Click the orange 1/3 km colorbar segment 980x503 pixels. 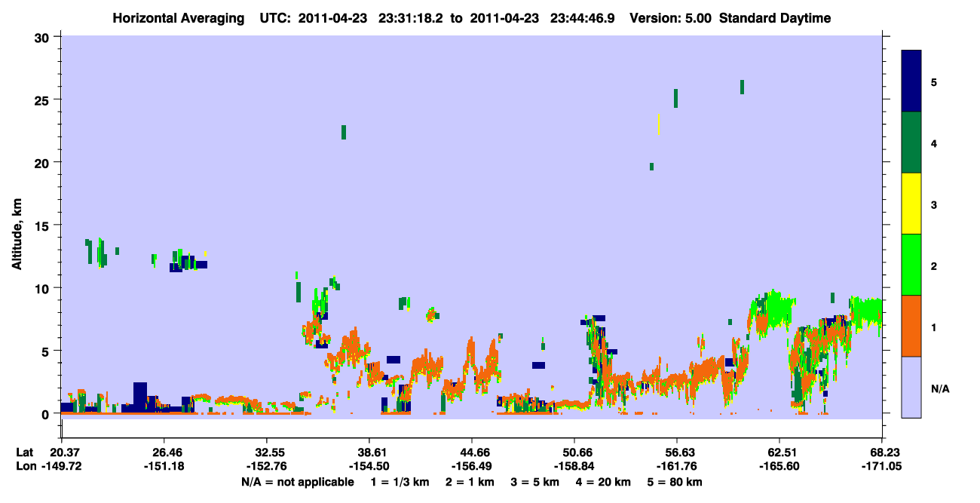click(x=911, y=326)
